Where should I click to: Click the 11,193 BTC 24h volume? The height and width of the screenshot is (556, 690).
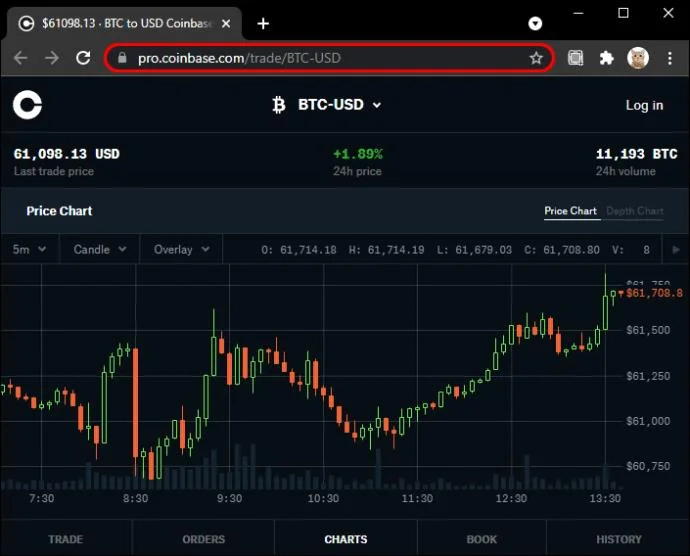click(636, 154)
